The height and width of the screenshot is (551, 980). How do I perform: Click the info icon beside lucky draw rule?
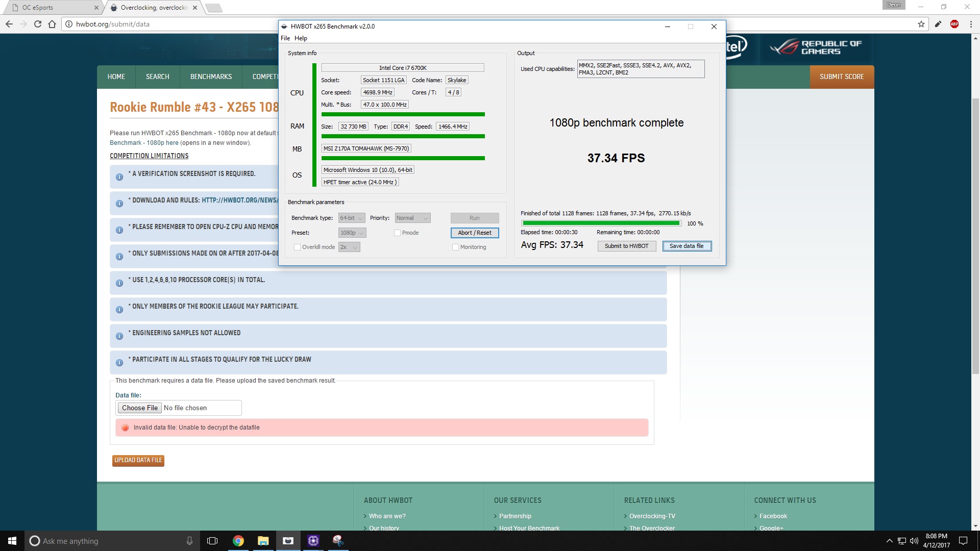[x=119, y=363]
